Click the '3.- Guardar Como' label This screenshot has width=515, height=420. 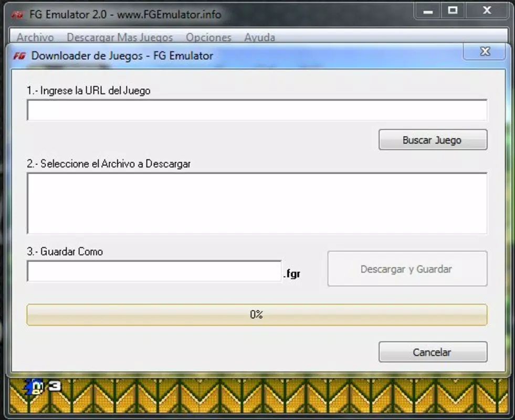coord(65,251)
